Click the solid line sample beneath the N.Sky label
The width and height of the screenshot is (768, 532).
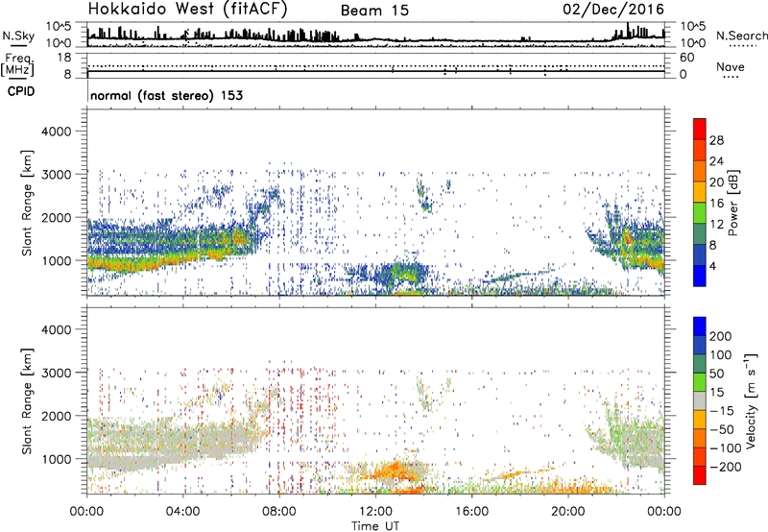click(x=18, y=46)
